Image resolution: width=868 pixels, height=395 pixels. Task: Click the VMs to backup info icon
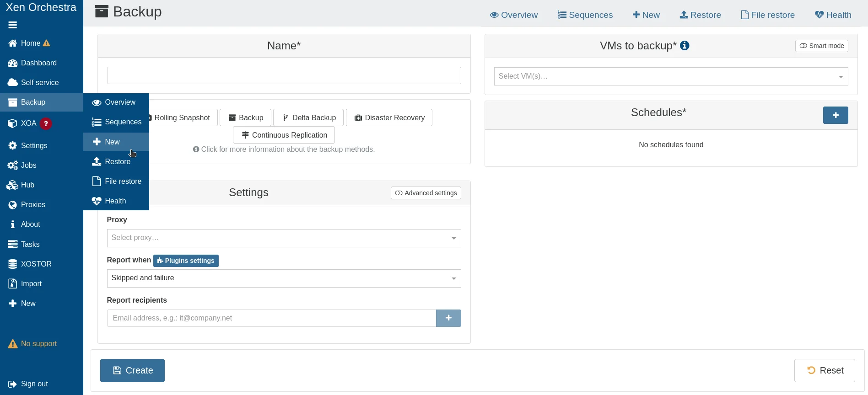coord(685,46)
